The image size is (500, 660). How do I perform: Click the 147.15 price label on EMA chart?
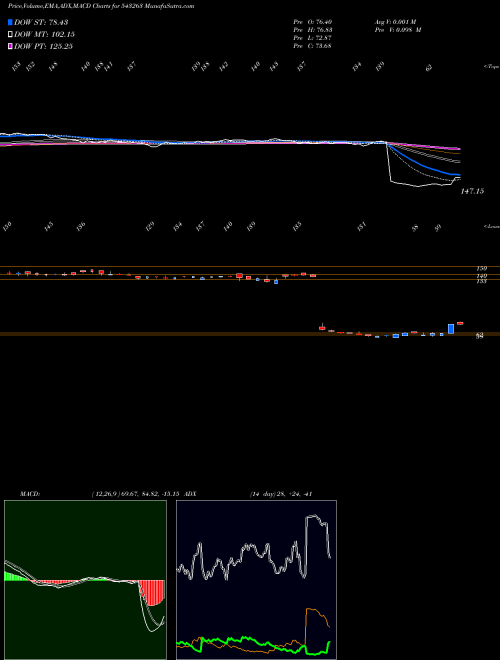472,191
